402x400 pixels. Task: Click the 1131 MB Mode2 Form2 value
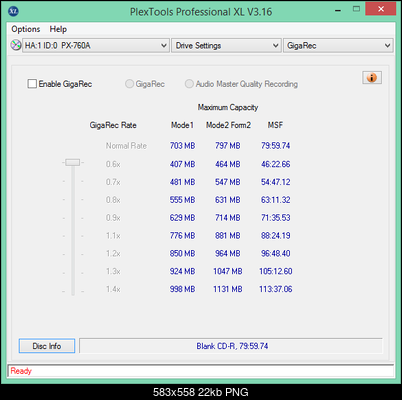(x=228, y=289)
